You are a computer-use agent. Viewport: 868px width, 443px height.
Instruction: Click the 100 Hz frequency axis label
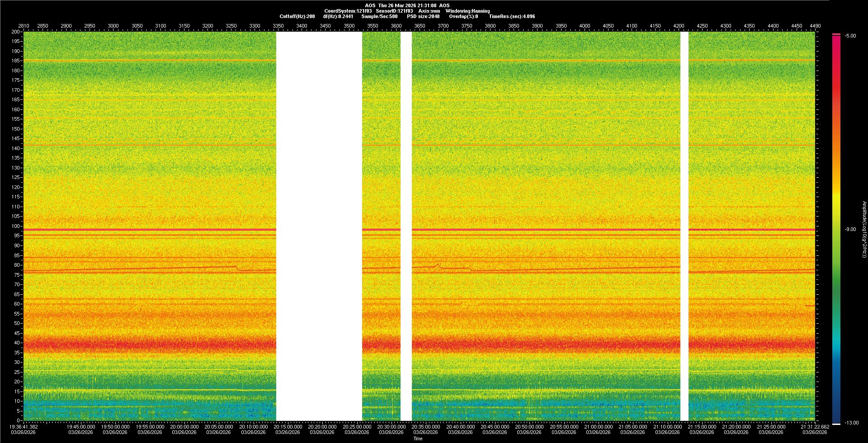point(16,226)
